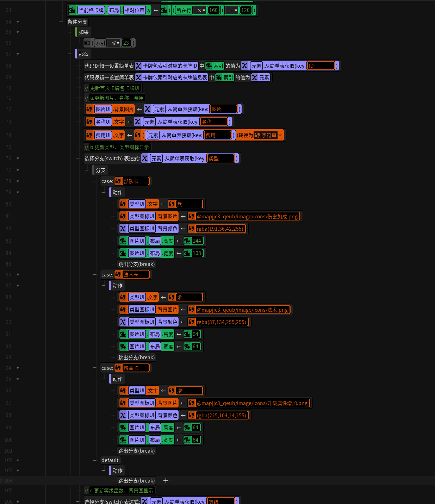Select the 那么 block label
Image resolution: width=435 pixels, height=504 pixels.
(x=84, y=54)
